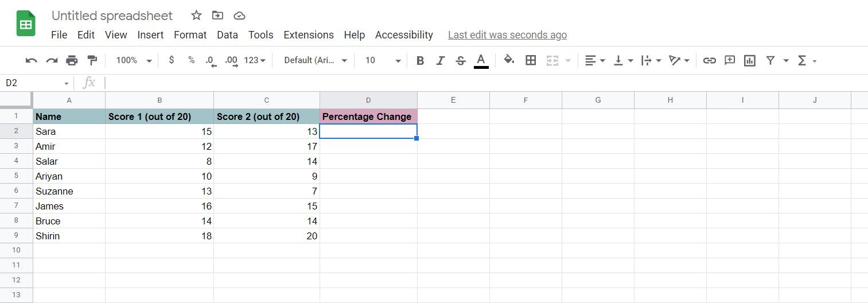Open the fill color picker
This screenshot has width=868, height=303.
pos(509,60)
